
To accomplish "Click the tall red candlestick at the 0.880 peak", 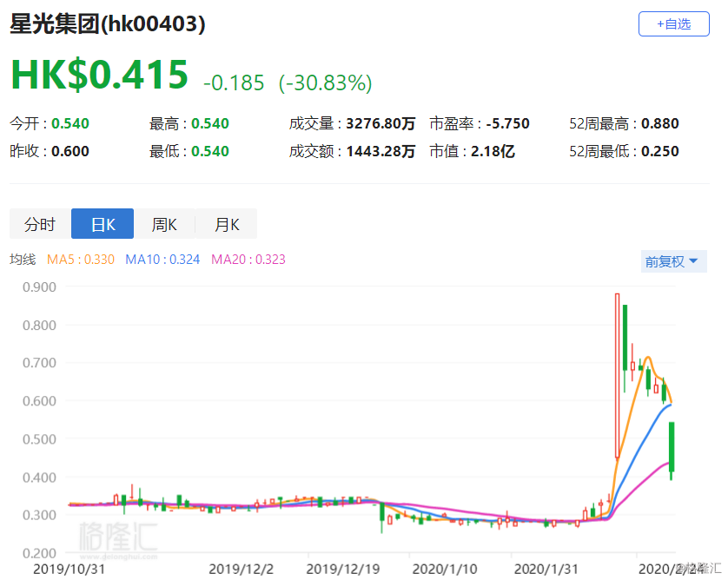I will coord(617,375).
